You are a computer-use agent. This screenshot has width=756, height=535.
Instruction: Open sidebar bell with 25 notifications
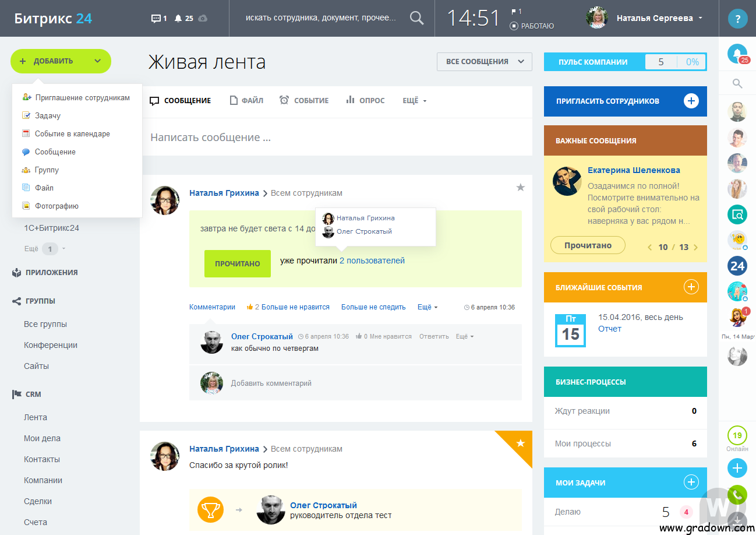tap(738, 54)
